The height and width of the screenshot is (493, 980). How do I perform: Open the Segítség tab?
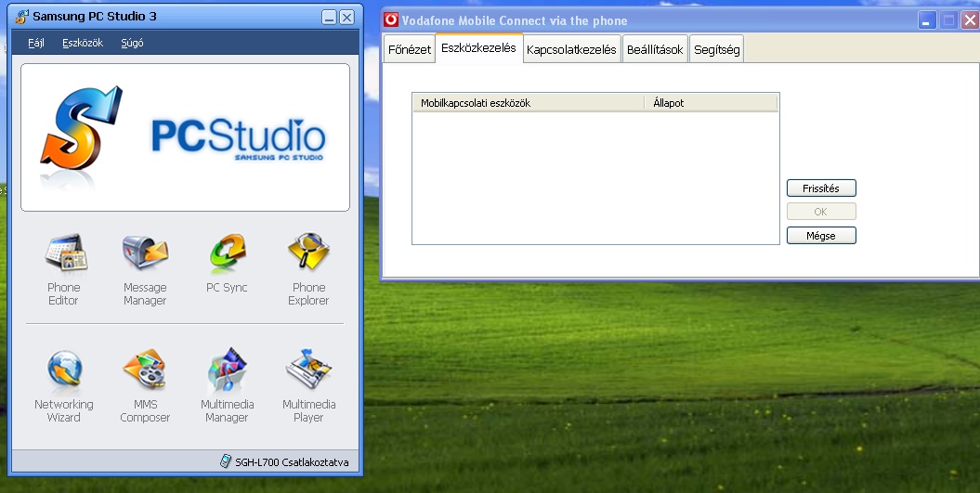pos(717,49)
